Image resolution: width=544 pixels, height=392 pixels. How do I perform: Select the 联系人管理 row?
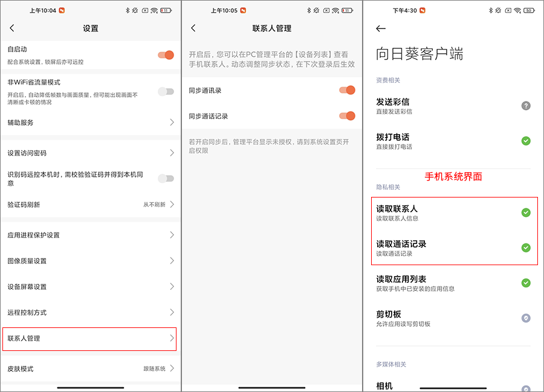point(89,339)
